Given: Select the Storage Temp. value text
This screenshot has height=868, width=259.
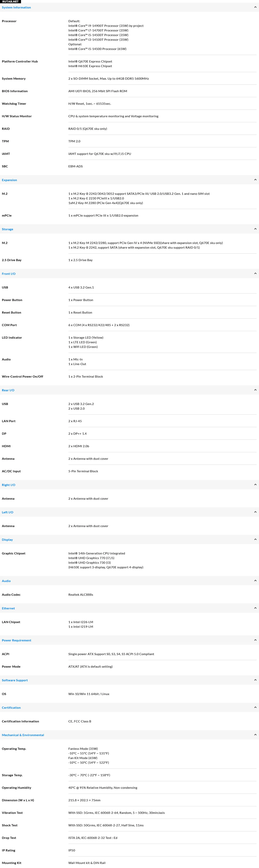Looking at the screenshot, I should click(x=89, y=775).
